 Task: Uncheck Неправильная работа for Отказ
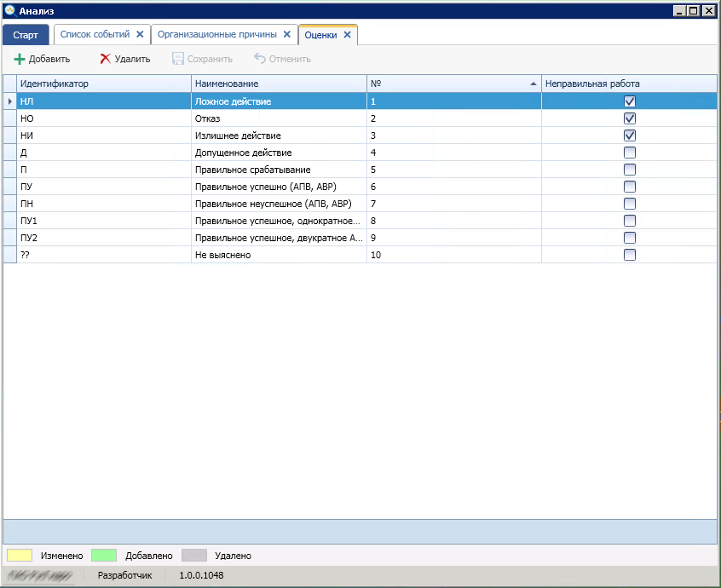(x=630, y=118)
